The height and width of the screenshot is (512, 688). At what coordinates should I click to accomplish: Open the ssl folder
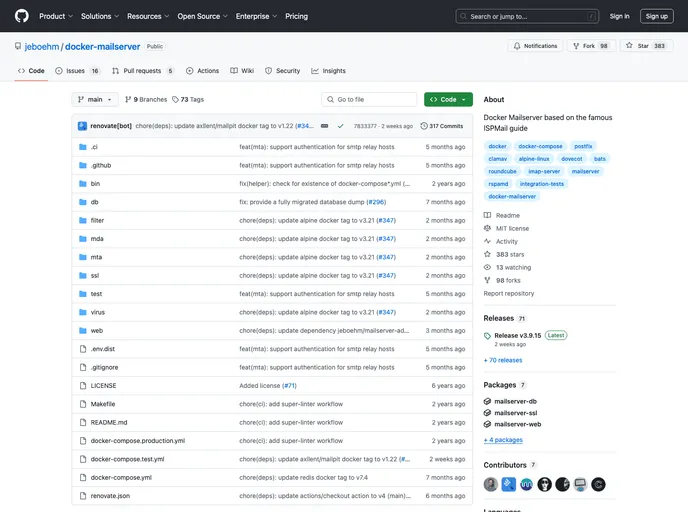[95, 276]
